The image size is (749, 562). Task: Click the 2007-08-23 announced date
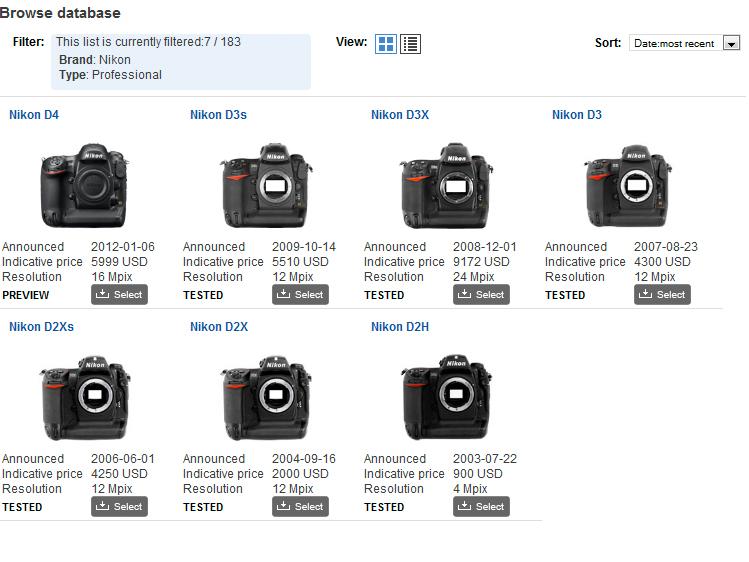(x=666, y=247)
